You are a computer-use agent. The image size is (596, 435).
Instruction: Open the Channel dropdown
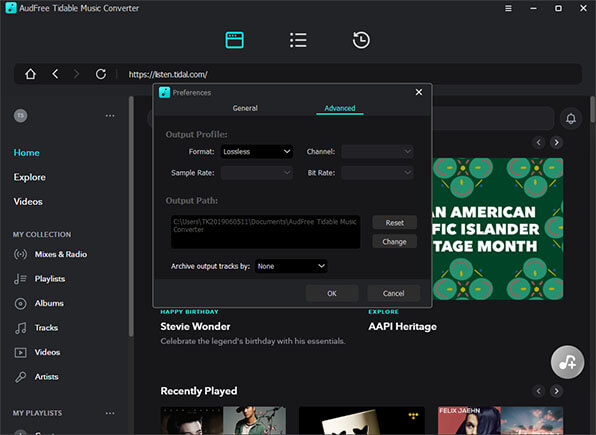[x=377, y=151]
